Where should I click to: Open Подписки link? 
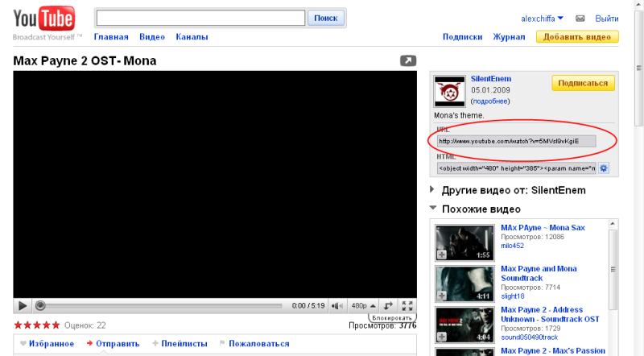point(462,37)
